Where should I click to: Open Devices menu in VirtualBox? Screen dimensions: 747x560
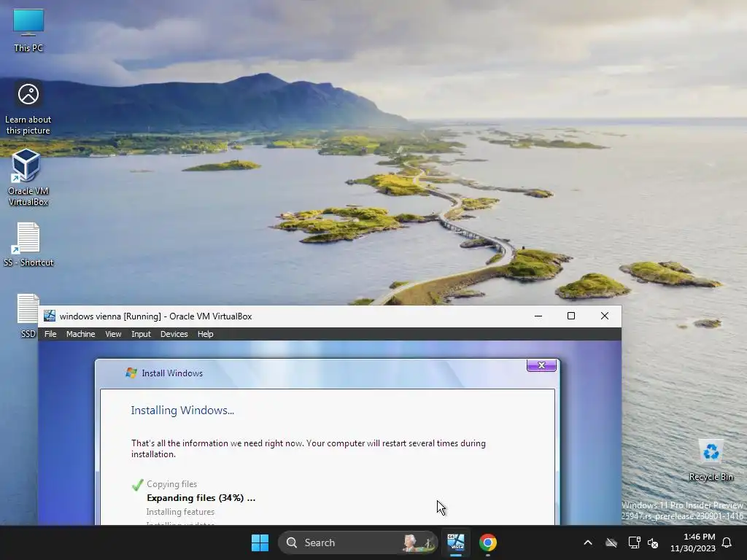(x=174, y=334)
